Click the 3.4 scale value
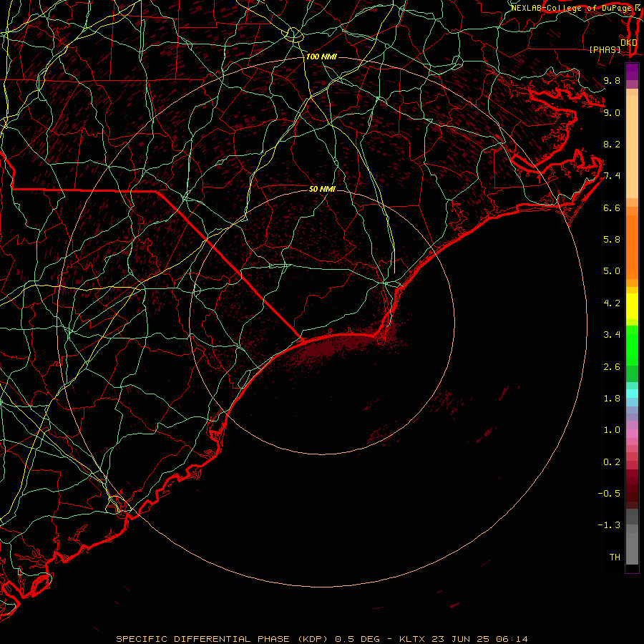This screenshot has width=644, height=644. [612, 335]
